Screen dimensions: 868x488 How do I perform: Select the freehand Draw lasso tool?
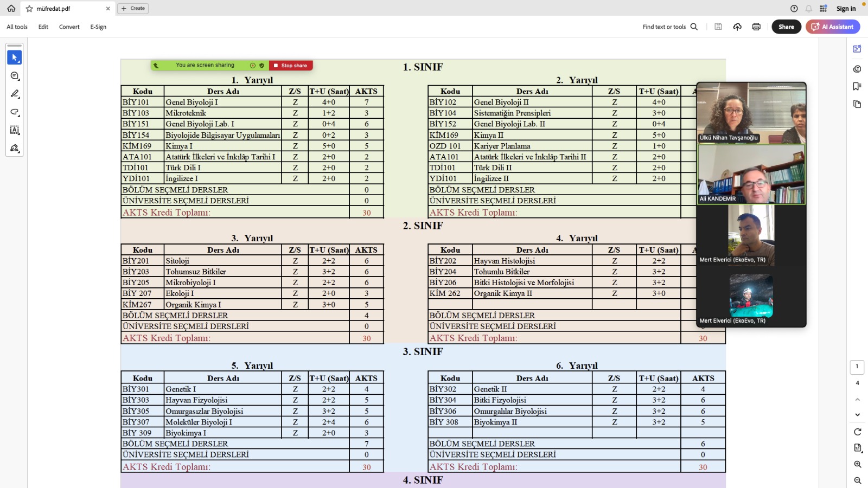coord(15,112)
